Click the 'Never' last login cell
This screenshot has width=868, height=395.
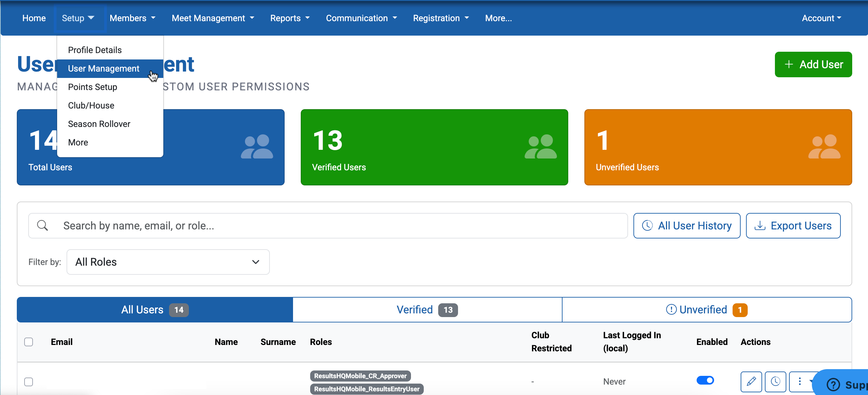click(x=614, y=381)
